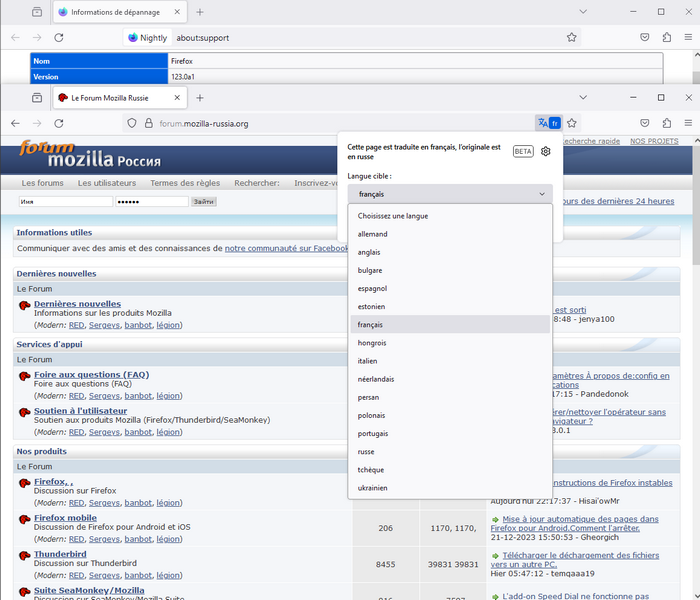
Task: Open a new tab in the forum window
Action: (200, 98)
